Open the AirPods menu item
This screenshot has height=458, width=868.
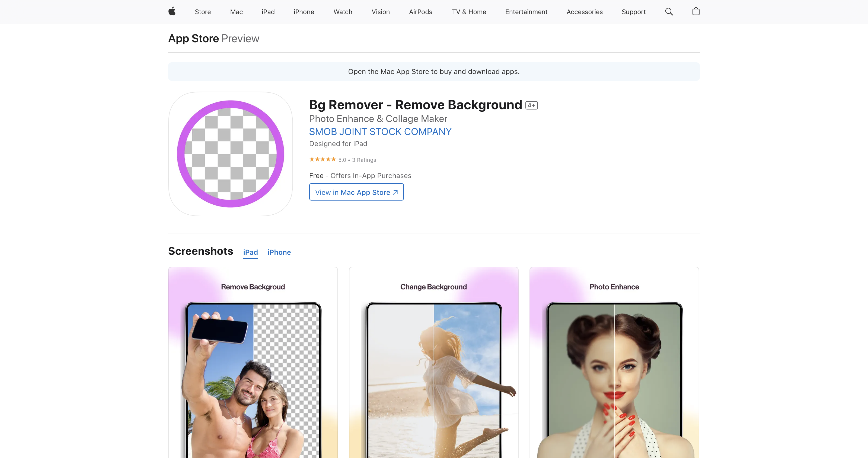pos(420,12)
